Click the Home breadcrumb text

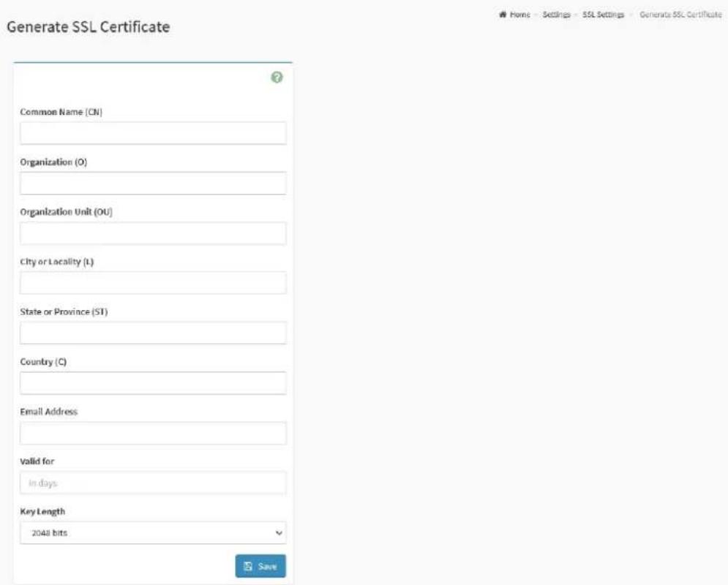tap(520, 15)
